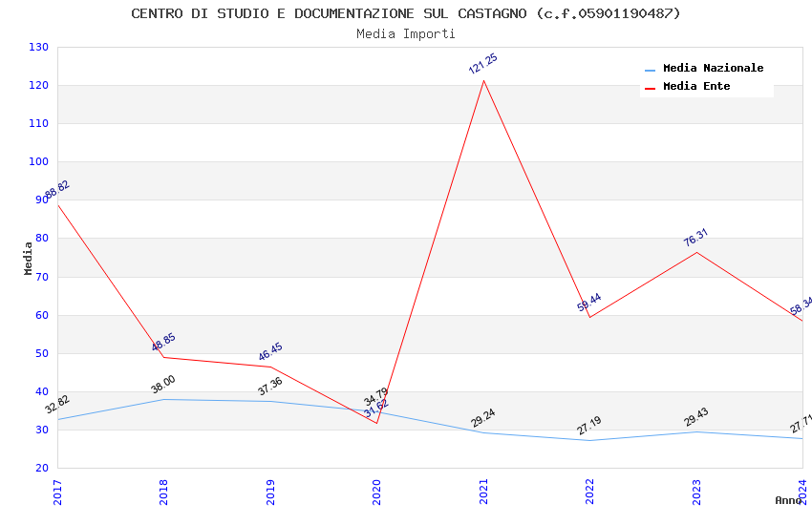Click the 34.79 data label
Image resolution: width=812 pixels, height=525 pixels.
click(375, 397)
